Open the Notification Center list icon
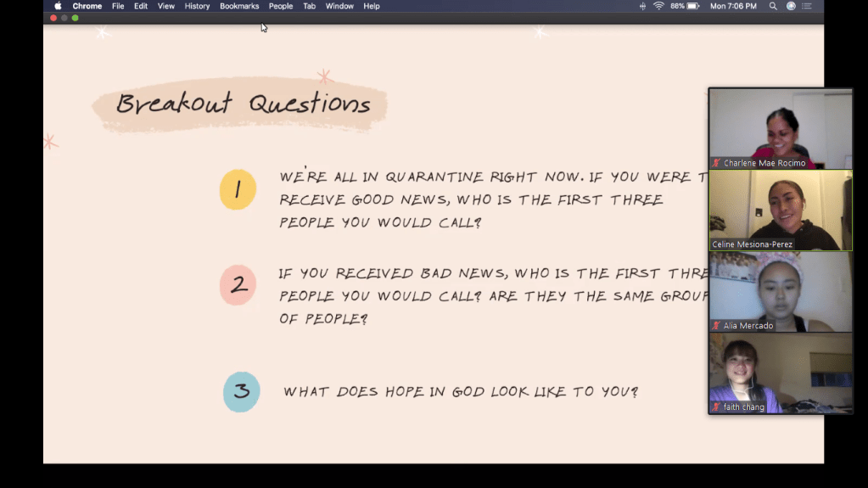 (807, 6)
